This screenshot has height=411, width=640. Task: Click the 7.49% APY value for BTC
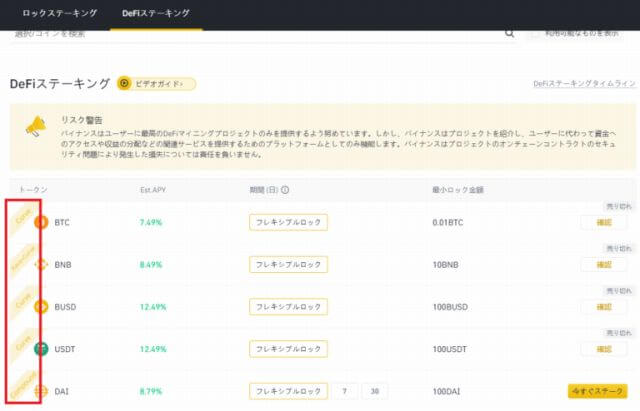click(x=151, y=222)
